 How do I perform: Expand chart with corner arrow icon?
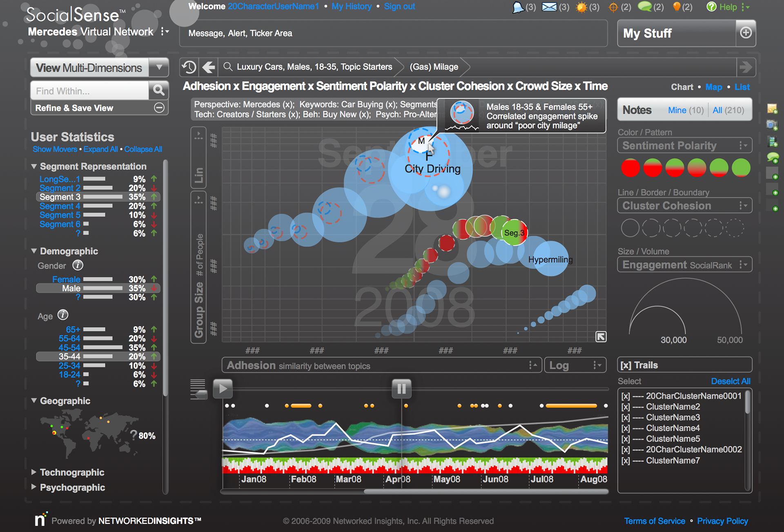[x=601, y=337]
